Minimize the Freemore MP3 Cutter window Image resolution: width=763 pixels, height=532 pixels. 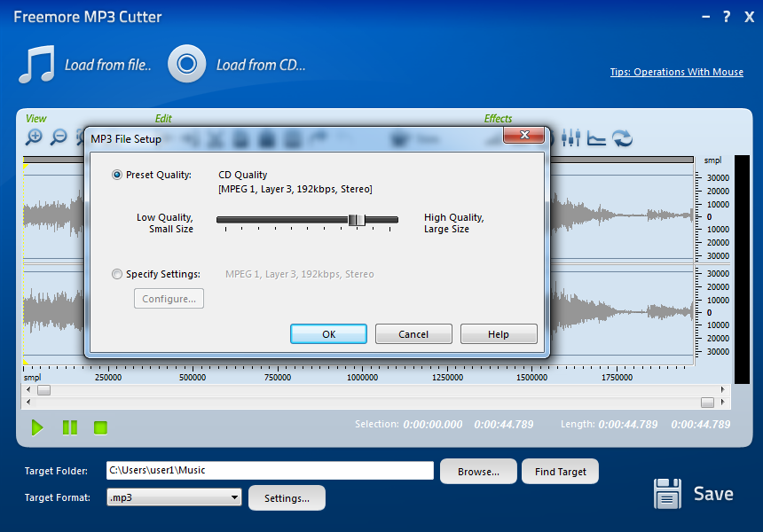(705, 17)
